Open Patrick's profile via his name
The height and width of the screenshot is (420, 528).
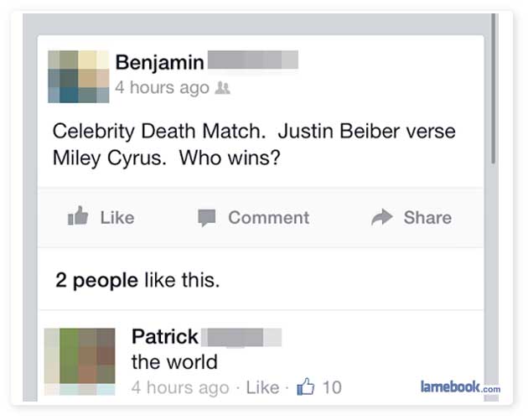[165, 337]
